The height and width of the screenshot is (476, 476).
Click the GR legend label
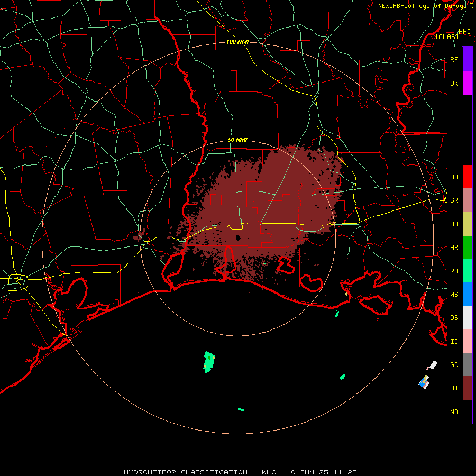pyautogui.click(x=454, y=200)
